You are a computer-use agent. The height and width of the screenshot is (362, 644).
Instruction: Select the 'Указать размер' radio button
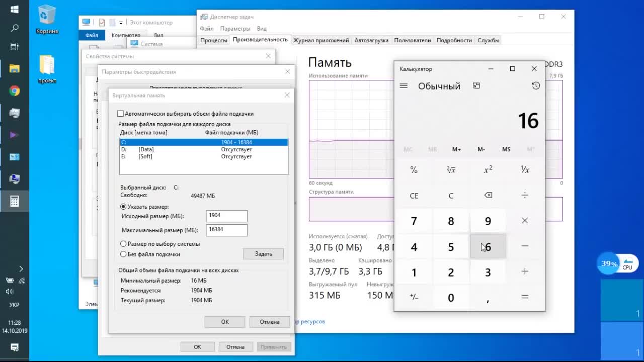pyautogui.click(x=123, y=207)
